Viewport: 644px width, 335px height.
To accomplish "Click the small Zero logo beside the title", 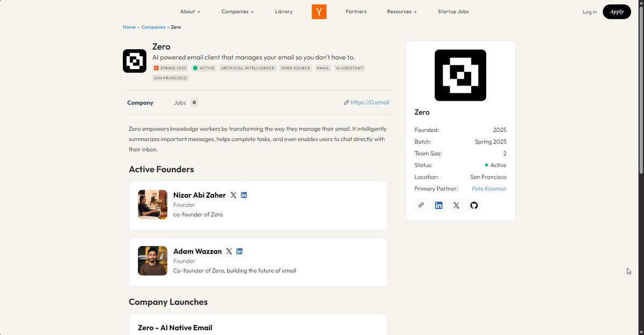I will [x=135, y=61].
